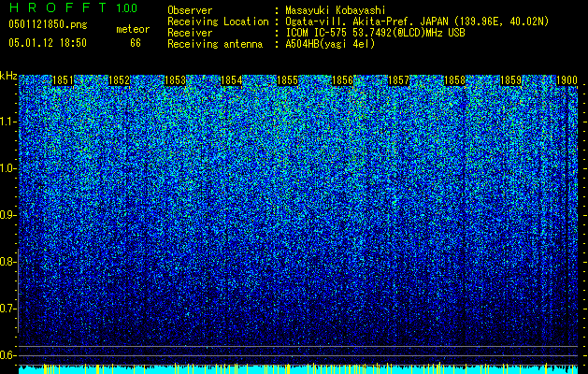Click the Receiving Location label
The image size is (588, 374).
pos(218,22)
